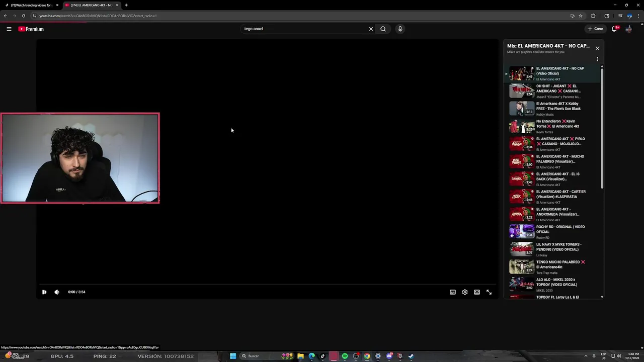
Task: Click the browser address bar URL
Action: (98, 16)
